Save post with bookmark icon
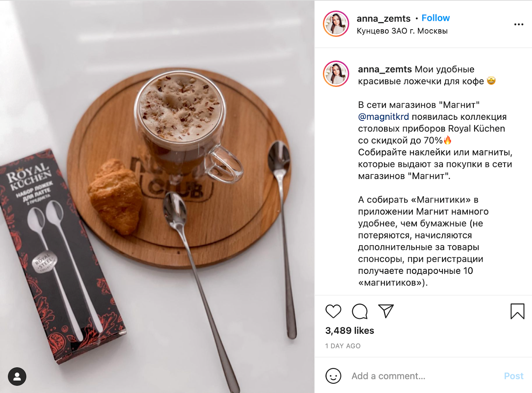The height and width of the screenshot is (393, 532). point(517,311)
